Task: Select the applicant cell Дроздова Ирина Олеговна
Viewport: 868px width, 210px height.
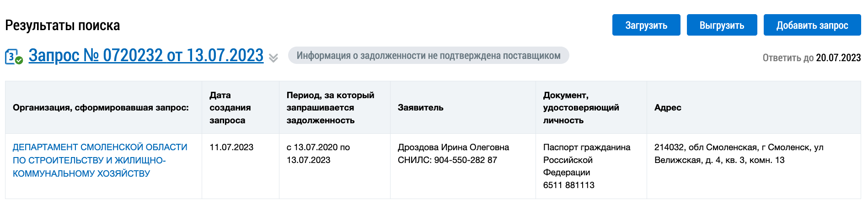Action: [453, 153]
